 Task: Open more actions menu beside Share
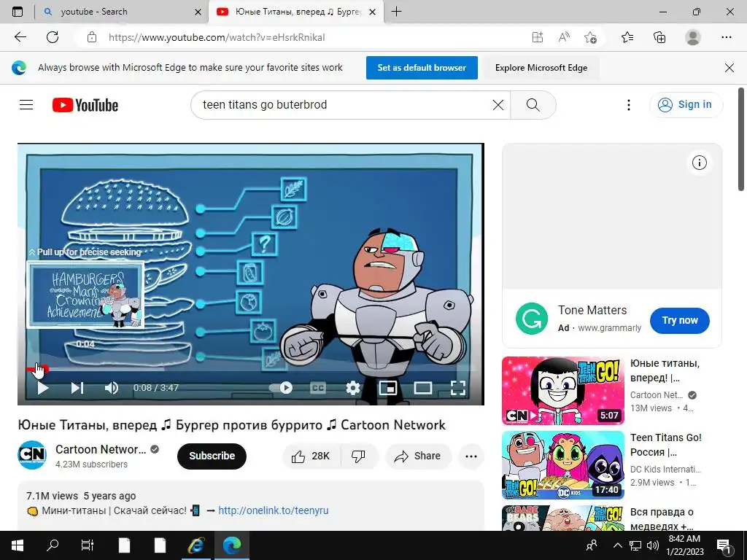click(x=471, y=456)
